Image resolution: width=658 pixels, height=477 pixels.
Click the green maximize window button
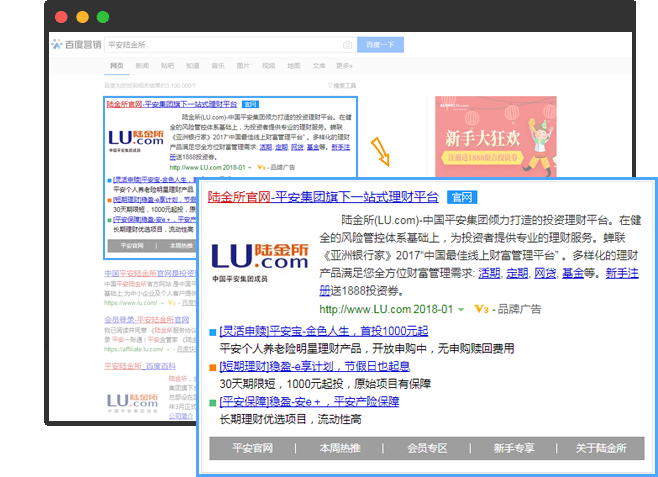(103, 17)
